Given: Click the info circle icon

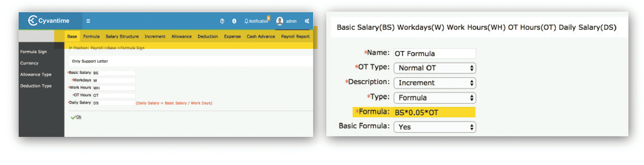Looking at the screenshot, I should coord(234,21).
